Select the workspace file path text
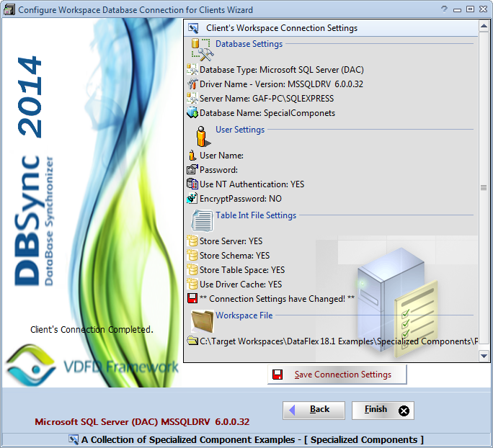493x448 pixels. [339, 341]
